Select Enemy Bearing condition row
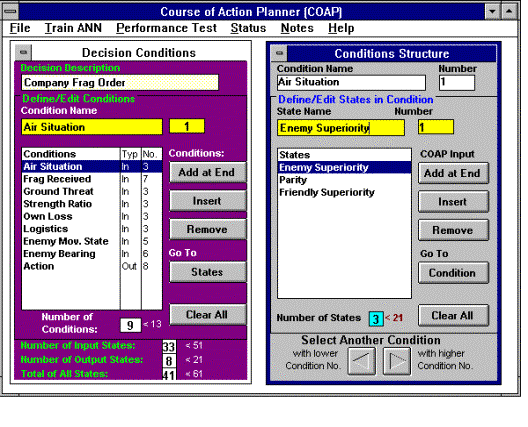 point(92,254)
